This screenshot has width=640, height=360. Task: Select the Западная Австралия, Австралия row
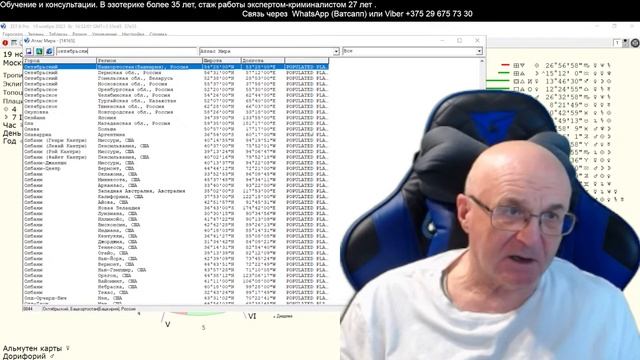(x=176, y=191)
